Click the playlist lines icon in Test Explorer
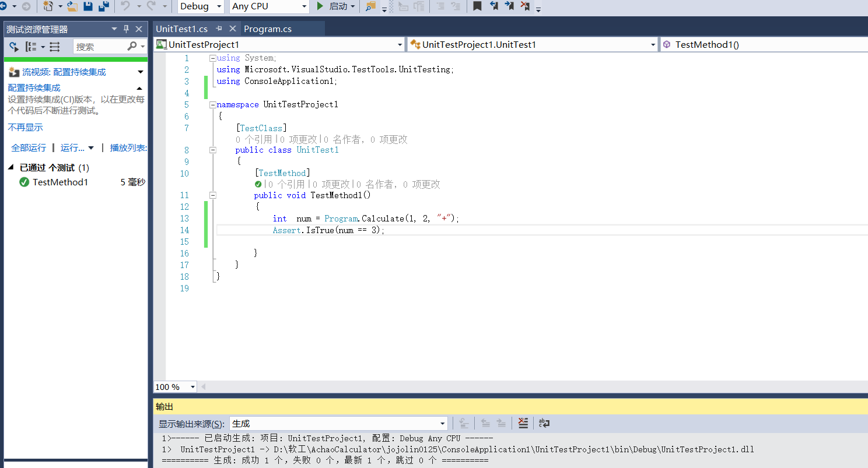This screenshot has width=868, height=468. [x=55, y=47]
